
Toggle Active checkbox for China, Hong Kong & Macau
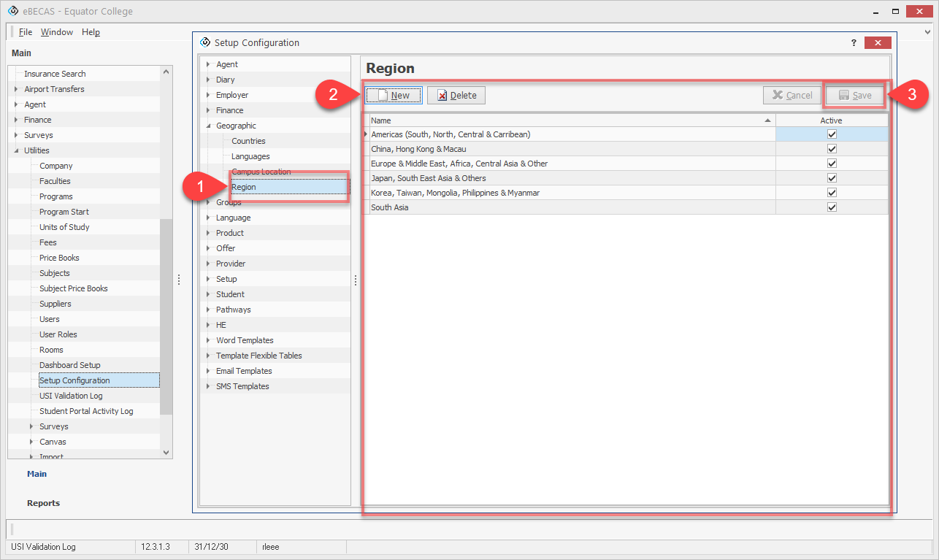[x=832, y=149]
